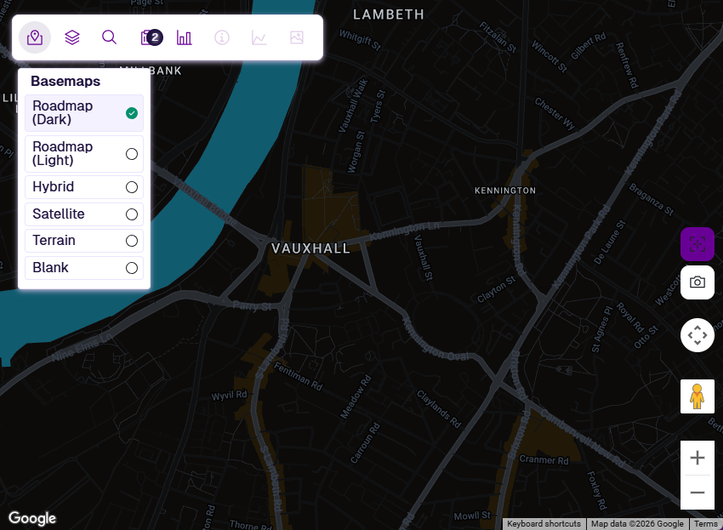Click the information circle icon
The height and width of the screenshot is (530, 723).
point(222,37)
